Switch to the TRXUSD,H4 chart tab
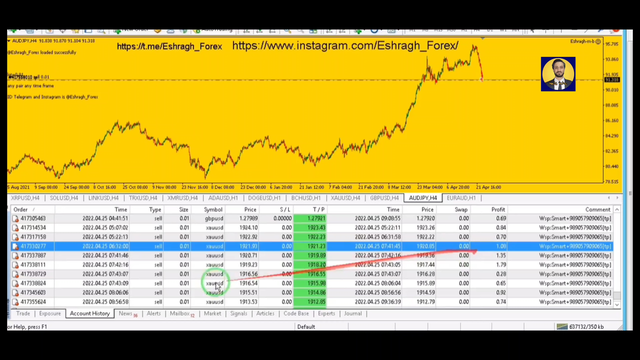This screenshot has width=640, height=360. click(143, 198)
